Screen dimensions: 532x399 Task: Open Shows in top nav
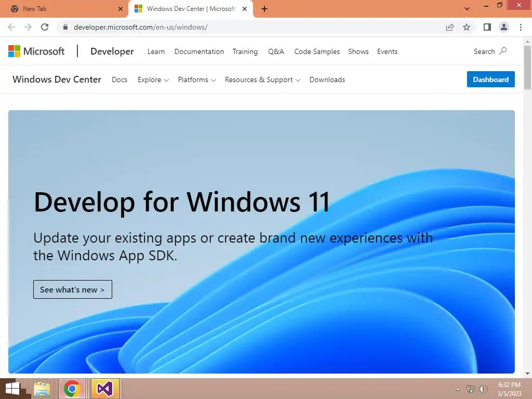click(358, 51)
